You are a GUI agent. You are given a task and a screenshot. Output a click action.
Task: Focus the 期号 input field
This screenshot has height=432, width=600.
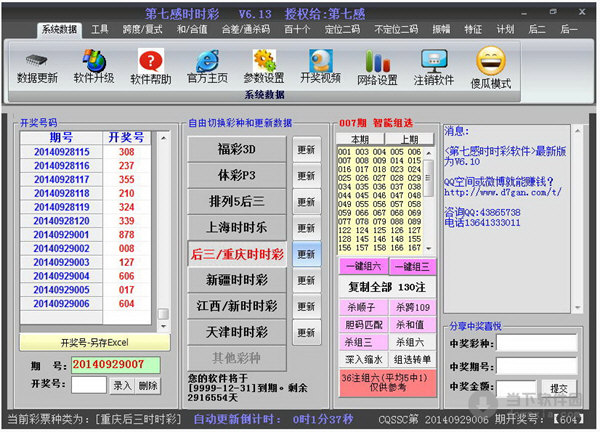pos(115,365)
